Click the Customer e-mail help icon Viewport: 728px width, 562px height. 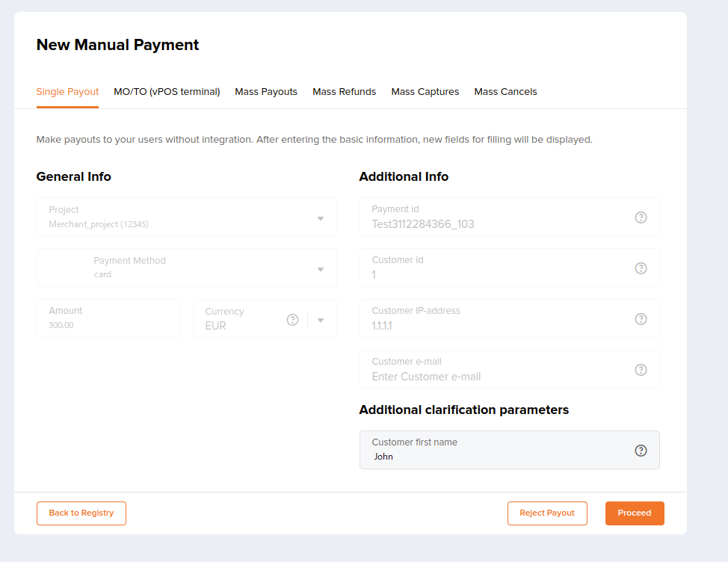point(641,370)
